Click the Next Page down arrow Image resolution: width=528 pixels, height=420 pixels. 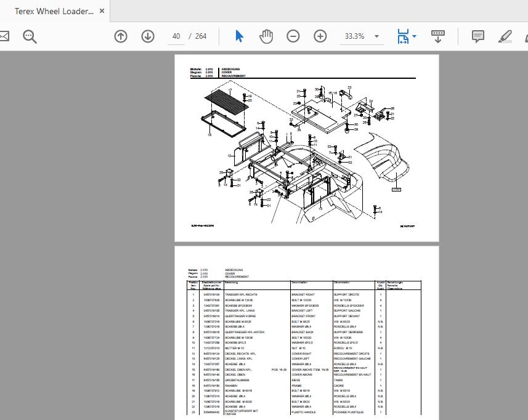pyautogui.click(x=148, y=36)
